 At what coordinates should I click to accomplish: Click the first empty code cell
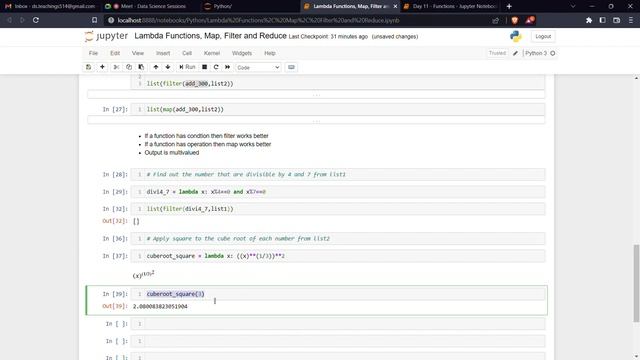pos(338,324)
